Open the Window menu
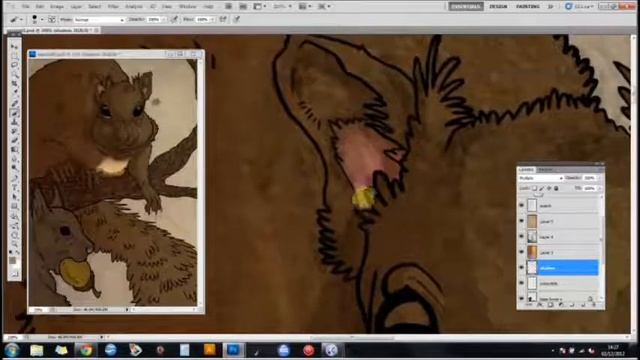640x360 pixels. (187, 7)
